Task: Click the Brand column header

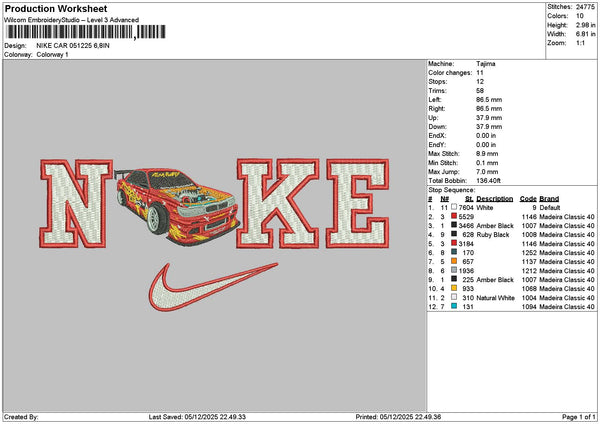Action: coord(549,198)
